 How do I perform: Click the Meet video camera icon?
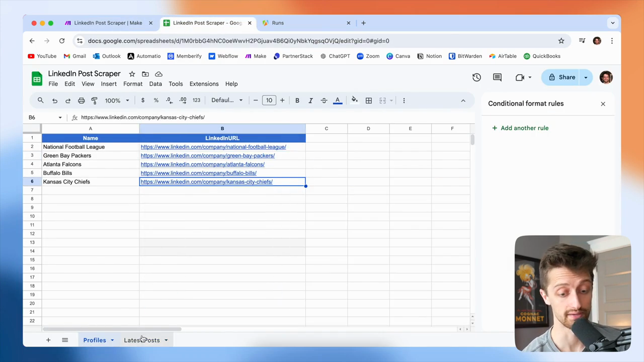tap(520, 77)
